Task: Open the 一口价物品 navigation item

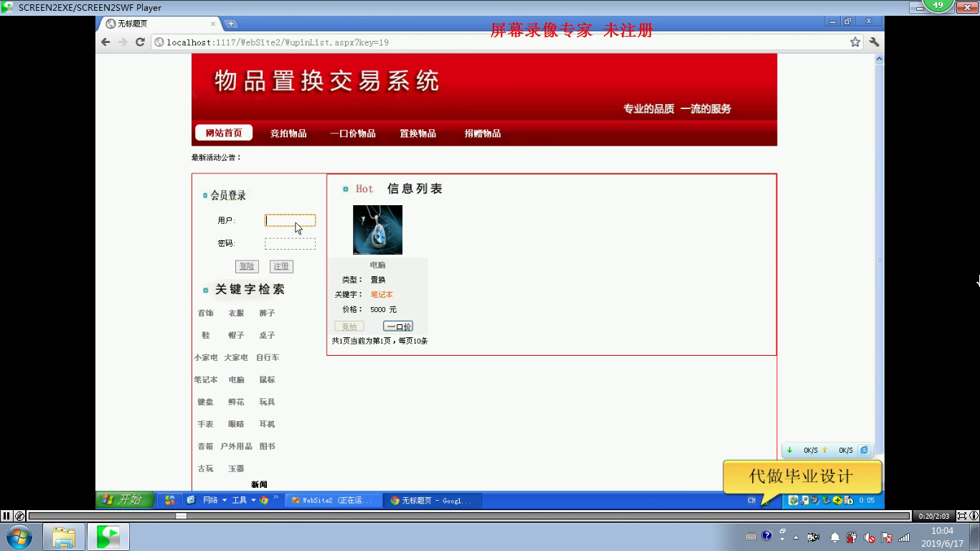Action: coord(353,133)
